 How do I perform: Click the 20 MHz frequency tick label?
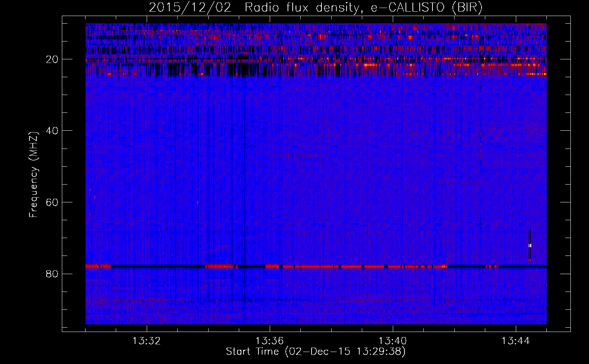click(52, 59)
